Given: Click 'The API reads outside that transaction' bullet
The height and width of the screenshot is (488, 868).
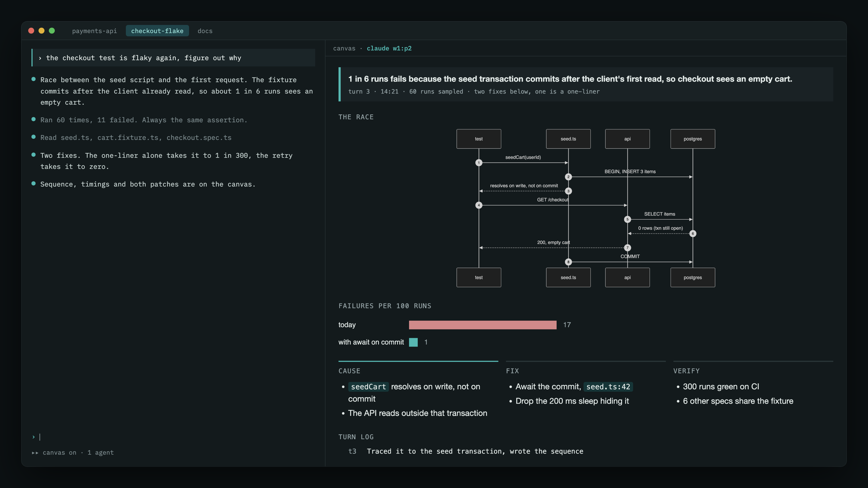Looking at the screenshot, I should 417,413.
